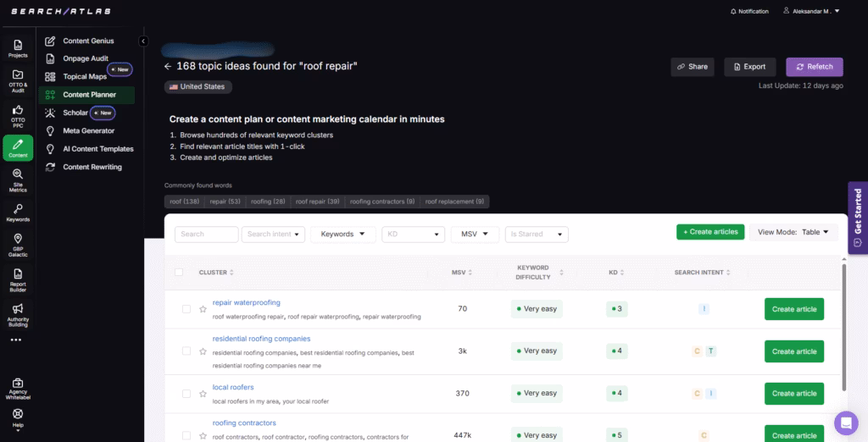Collapse the Content submenu panel

(x=143, y=41)
